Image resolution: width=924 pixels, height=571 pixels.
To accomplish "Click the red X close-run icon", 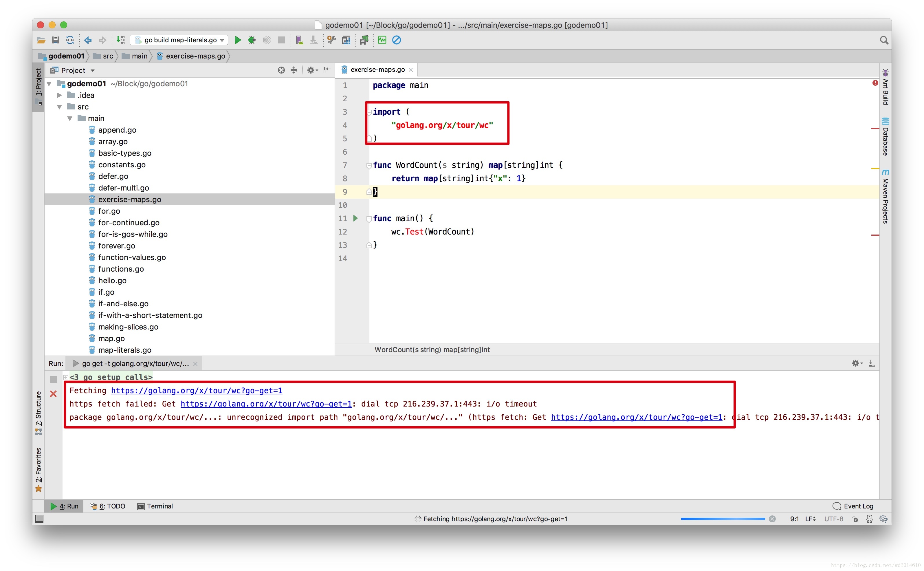I will 53,394.
